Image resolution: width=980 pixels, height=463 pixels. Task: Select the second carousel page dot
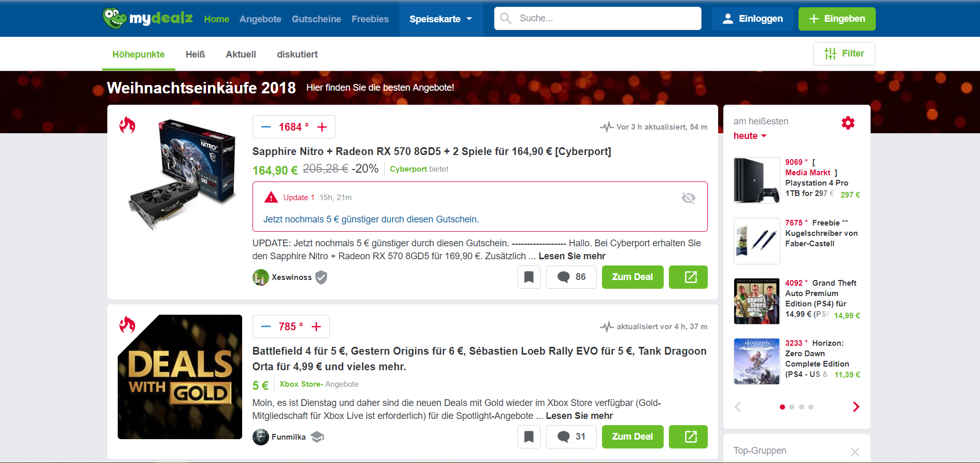click(x=792, y=407)
